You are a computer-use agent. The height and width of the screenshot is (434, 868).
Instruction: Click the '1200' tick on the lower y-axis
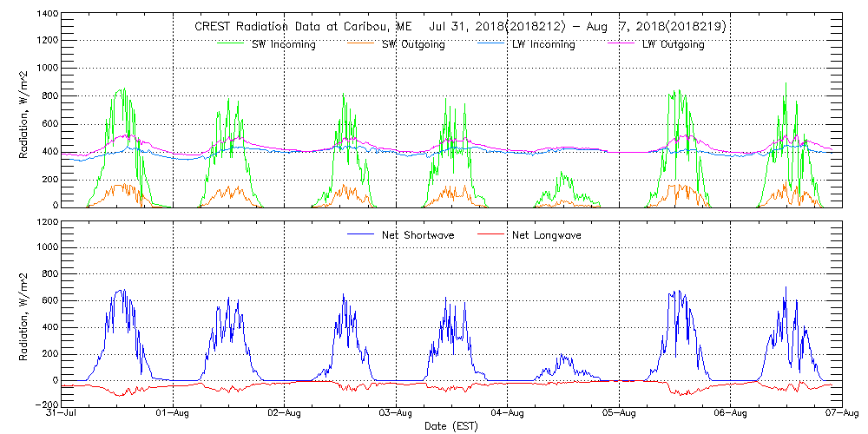47,220
